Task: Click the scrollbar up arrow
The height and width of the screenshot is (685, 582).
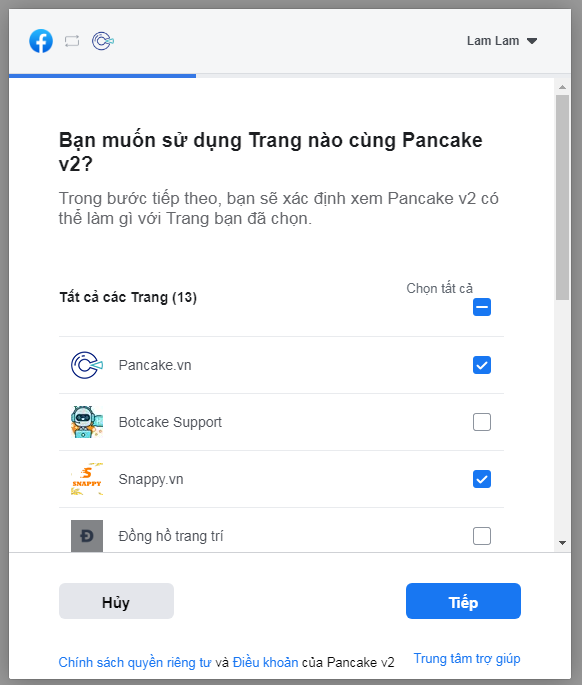Action: tap(562, 87)
